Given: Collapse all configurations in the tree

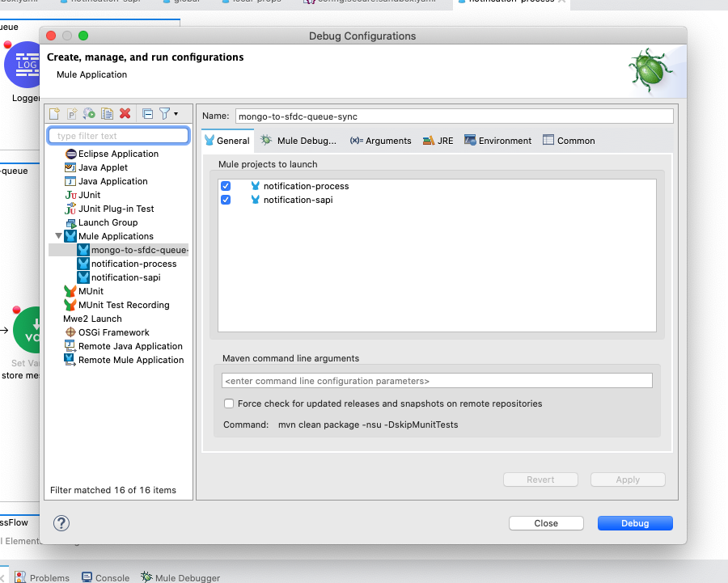Looking at the screenshot, I should coord(147,114).
